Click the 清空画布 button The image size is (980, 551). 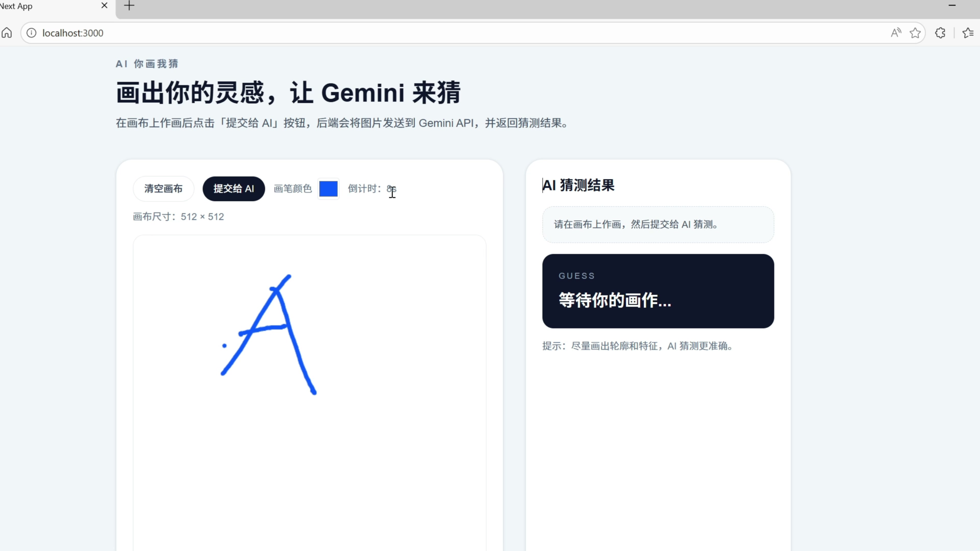click(163, 189)
